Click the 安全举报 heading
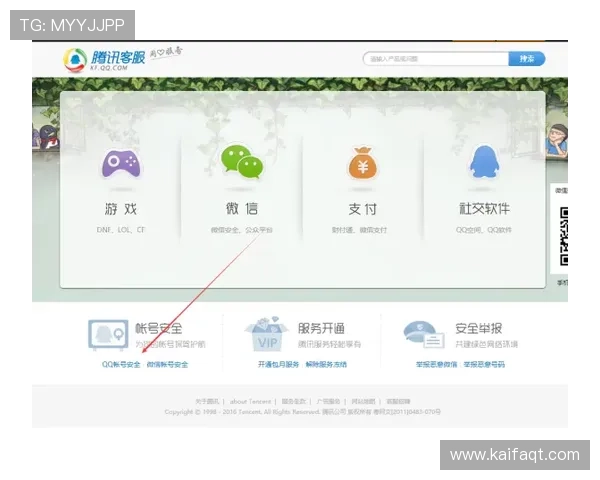Viewport: 600px width, 480px height. pyautogui.click(x=478, y=328)
